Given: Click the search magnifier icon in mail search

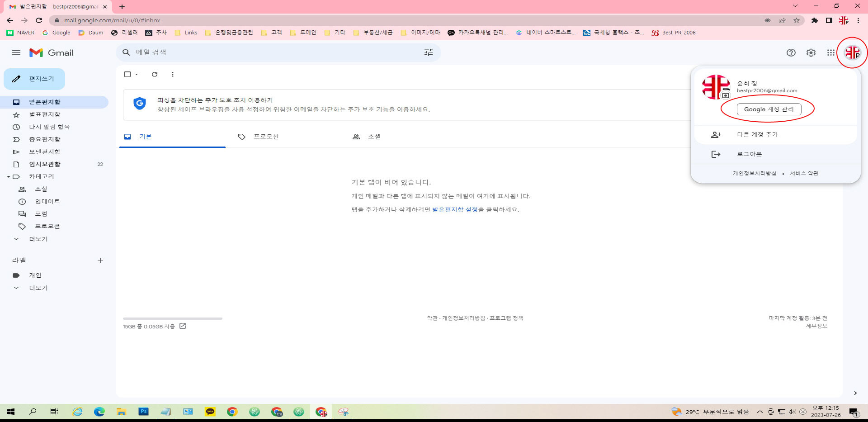Looking at the screenshot, I should (126, 52).
